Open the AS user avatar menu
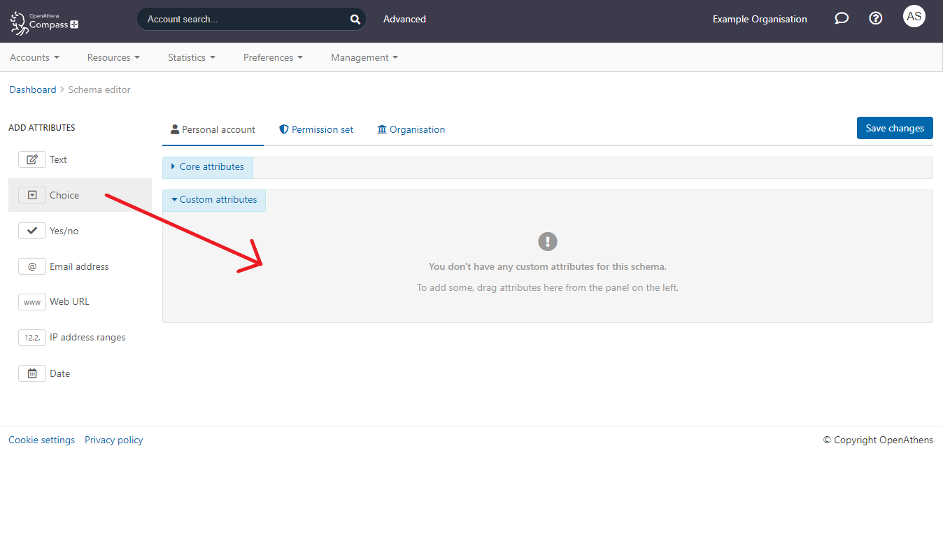The height and width of the screenshot is (560, 943). pyautogui.click(x=914, y=16)
